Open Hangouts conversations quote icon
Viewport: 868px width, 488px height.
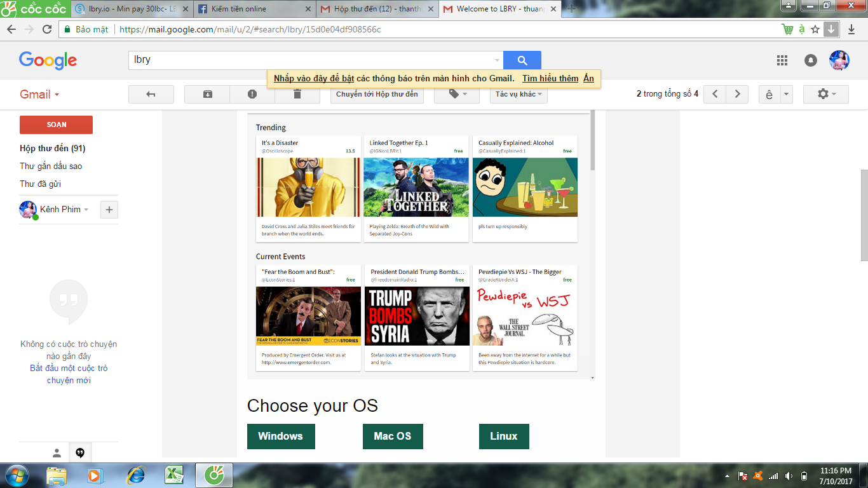click(x=80, y=453)
